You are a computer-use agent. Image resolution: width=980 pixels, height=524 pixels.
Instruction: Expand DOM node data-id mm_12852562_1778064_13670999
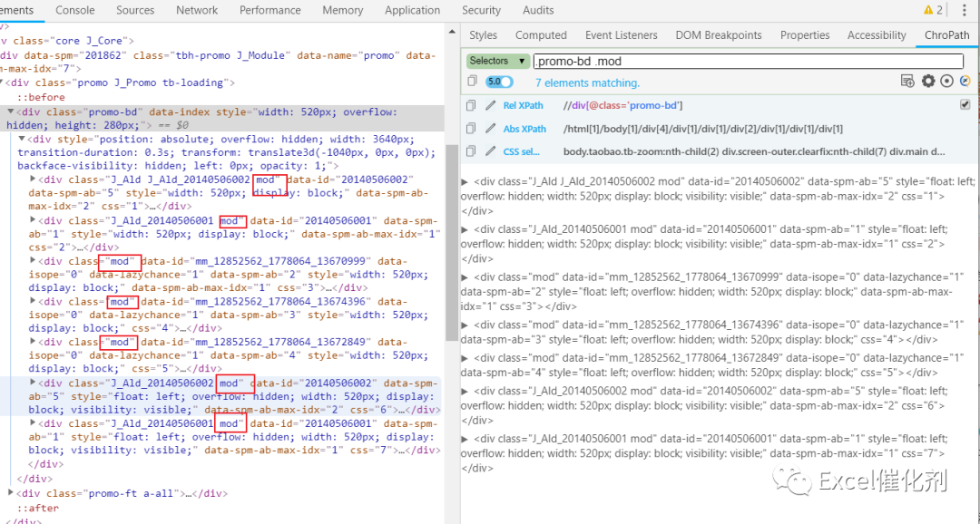pos(34,261)
